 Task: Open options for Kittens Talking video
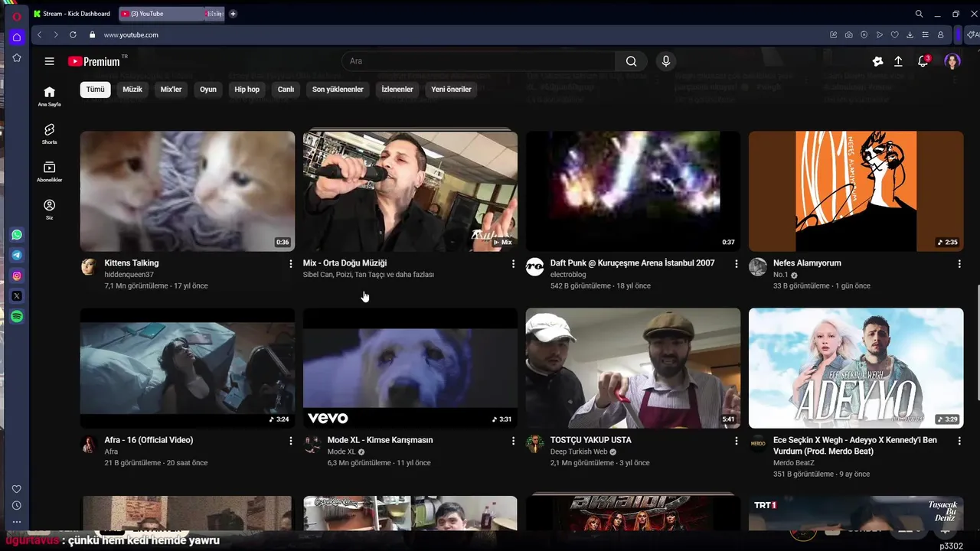point(290,263)
